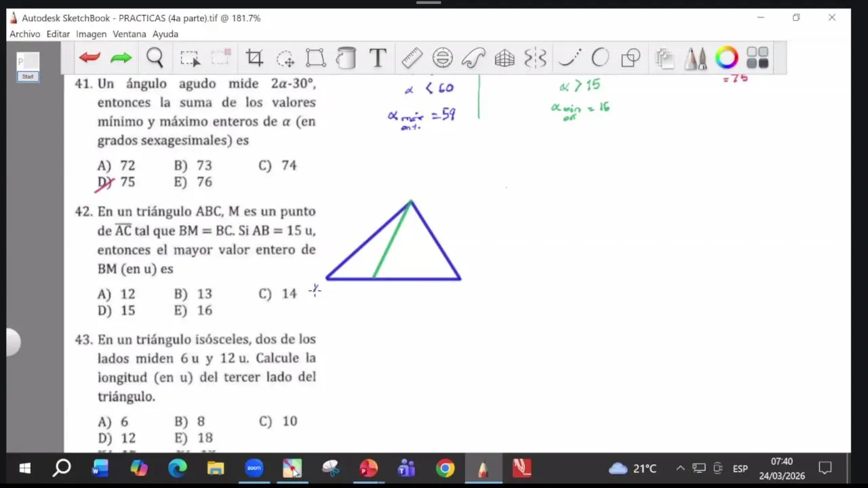The image size is (868, 488).
Task: Open the Editar menu
Action: 58,34
